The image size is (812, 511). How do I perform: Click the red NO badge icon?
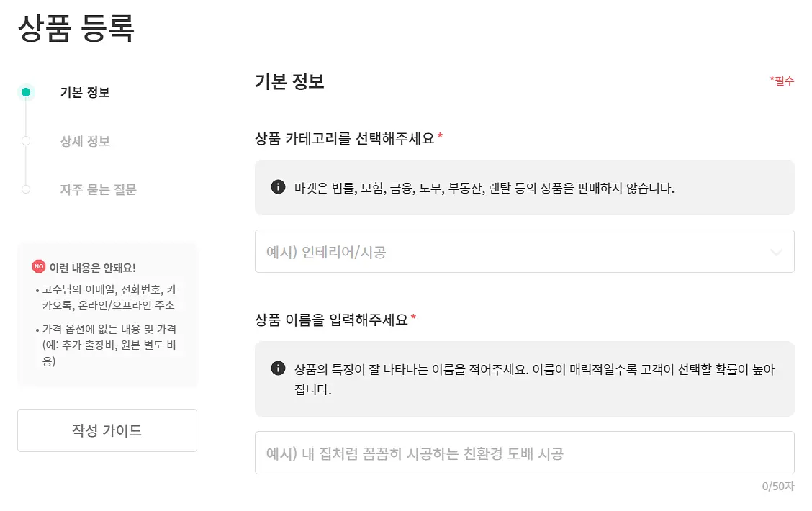(x=39, y=266)
